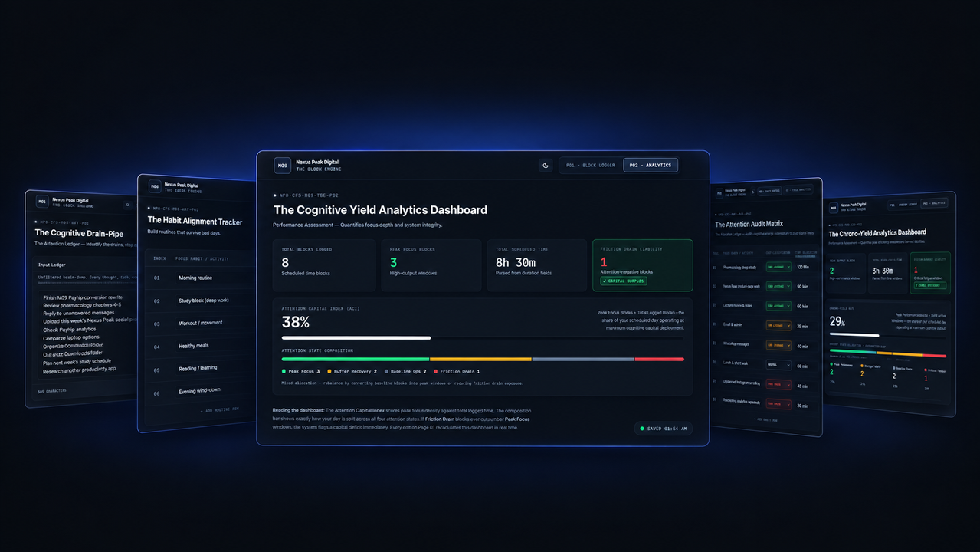
Task: Open Neutral dropdown for Lunch & short walk
Action: click(x=778, y=365)
